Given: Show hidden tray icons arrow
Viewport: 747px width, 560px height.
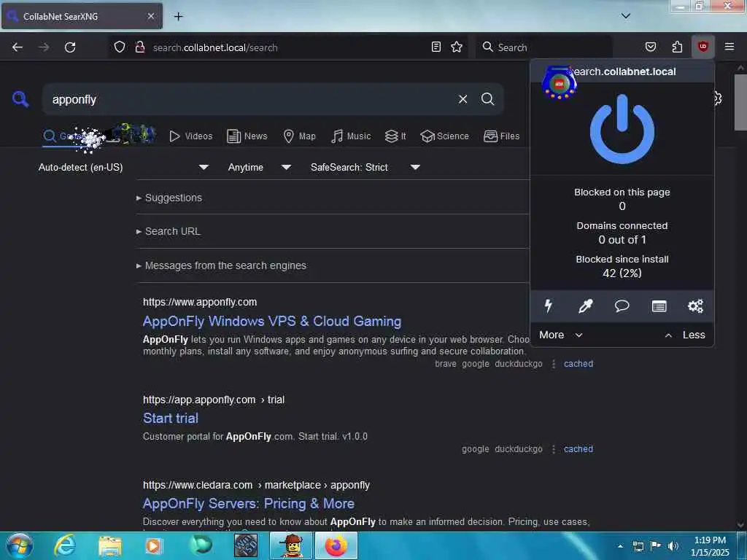Looking at the screenshot, I should pyautogui.click(x=620, y=546).
